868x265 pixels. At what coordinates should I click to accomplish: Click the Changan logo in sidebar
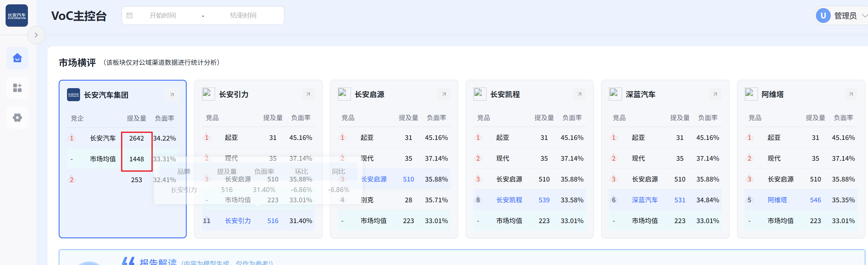click(x=16, y=16)
